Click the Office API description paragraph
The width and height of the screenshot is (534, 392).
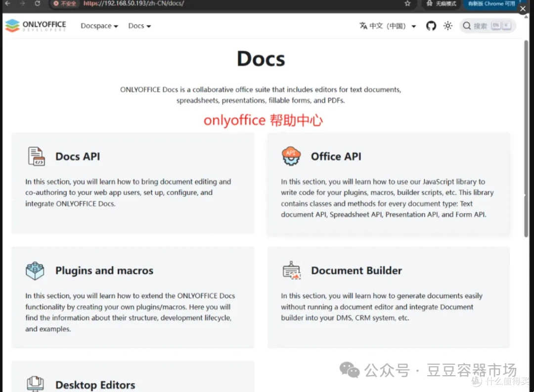(387, 198)
